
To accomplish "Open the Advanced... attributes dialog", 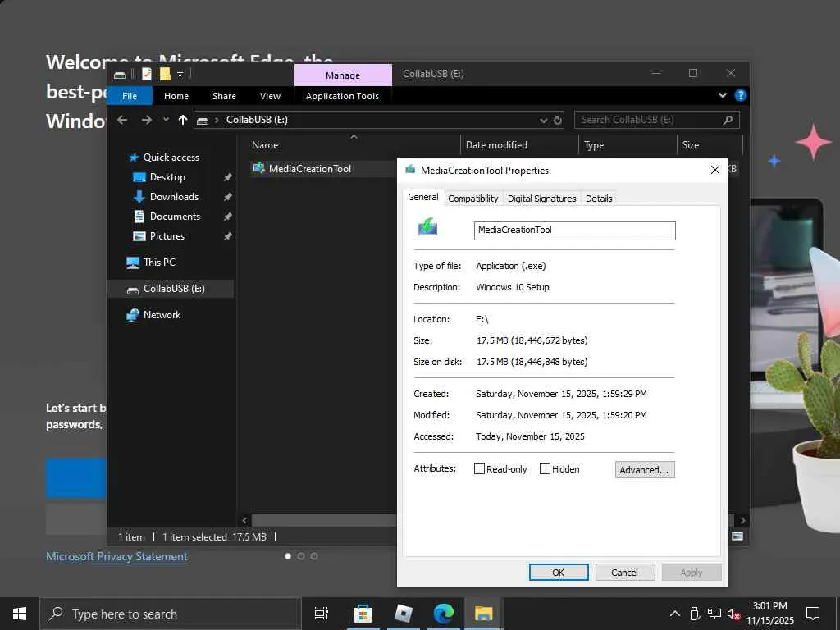I will [x=645, y=470].
